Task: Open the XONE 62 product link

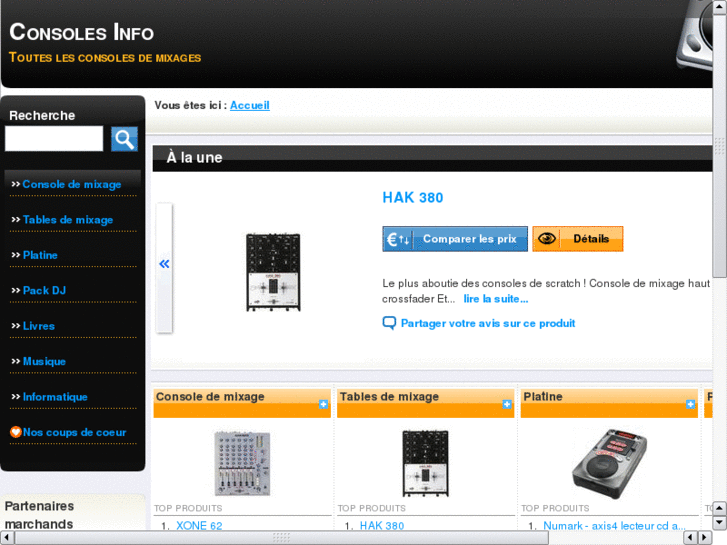Action: (199, 526)
